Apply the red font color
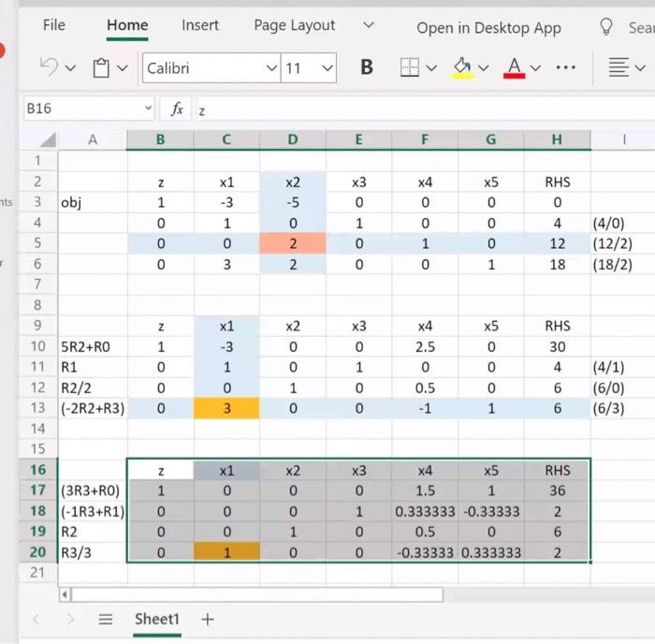The image size is (655, 644). [515, 67]
